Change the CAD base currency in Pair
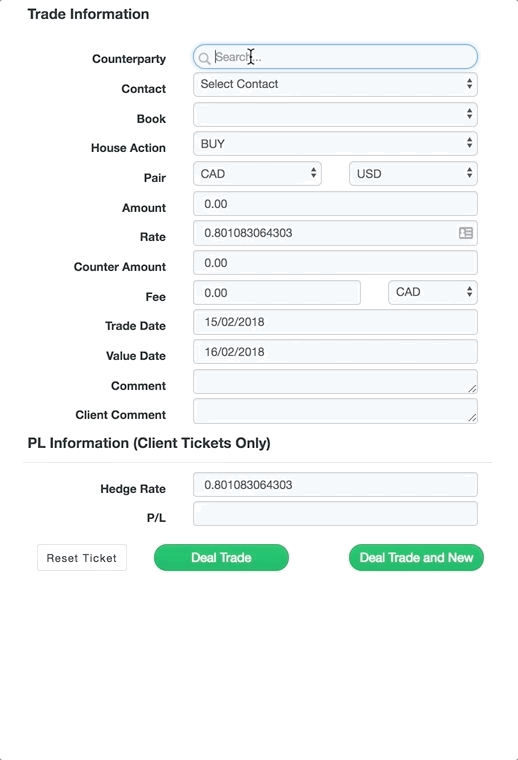518x760 pixels. coord(257,174)
